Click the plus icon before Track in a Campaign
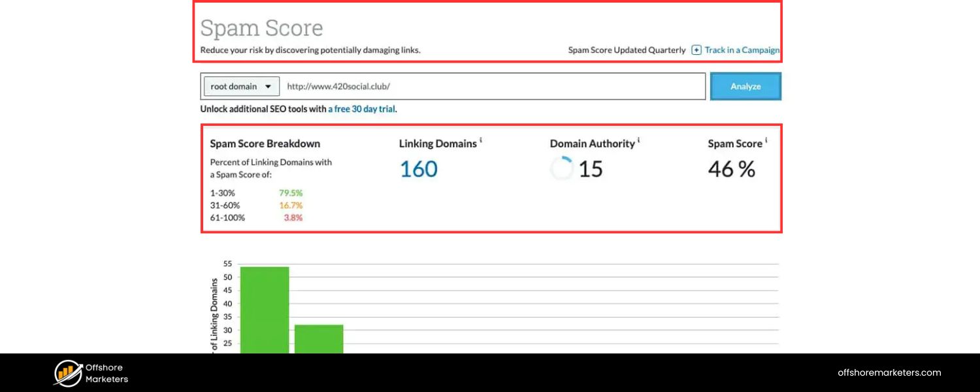The height and width of the screenshot is (392, 980). (x=696, y=50)
